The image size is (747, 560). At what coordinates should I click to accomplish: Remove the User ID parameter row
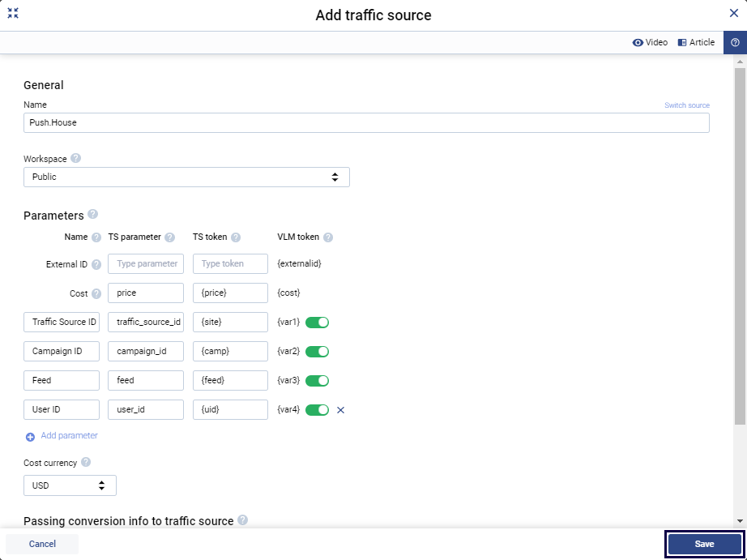[340, 410]
